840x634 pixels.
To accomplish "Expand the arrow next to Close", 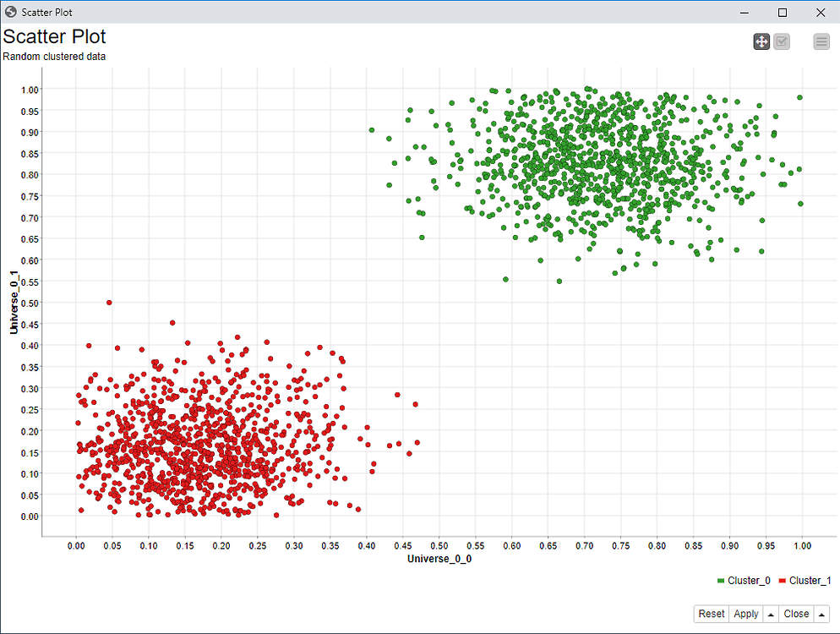I will [821, 614].
